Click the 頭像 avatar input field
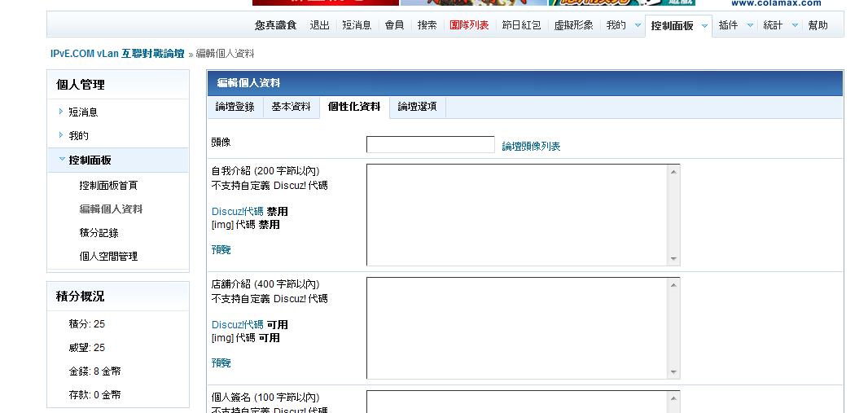 click(x=431, y=144)
